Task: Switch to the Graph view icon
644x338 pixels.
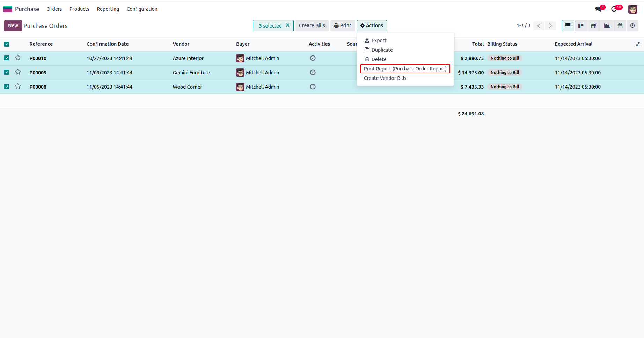Action: pos(607,25)
